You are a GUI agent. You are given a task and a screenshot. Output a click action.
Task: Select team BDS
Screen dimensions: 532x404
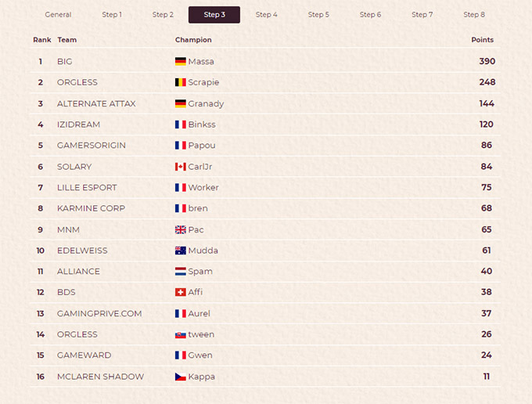tap(66, 292)
